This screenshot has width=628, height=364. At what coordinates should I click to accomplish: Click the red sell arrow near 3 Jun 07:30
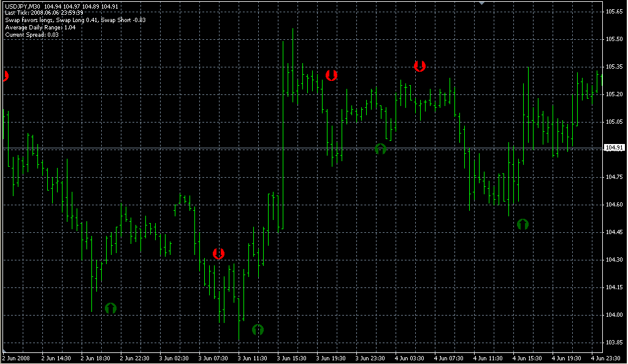(218, 253)
